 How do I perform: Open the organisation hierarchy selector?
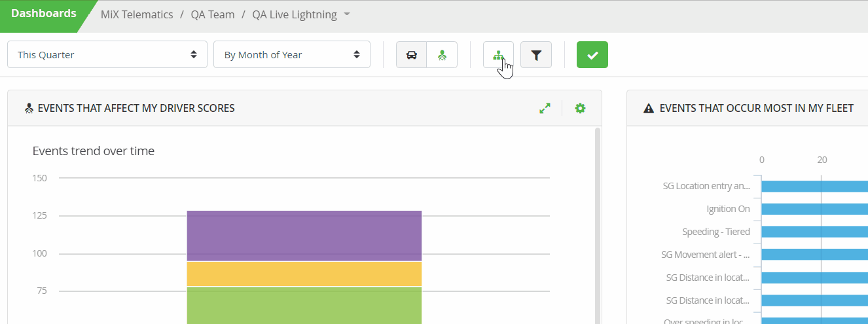pos(499,55)
